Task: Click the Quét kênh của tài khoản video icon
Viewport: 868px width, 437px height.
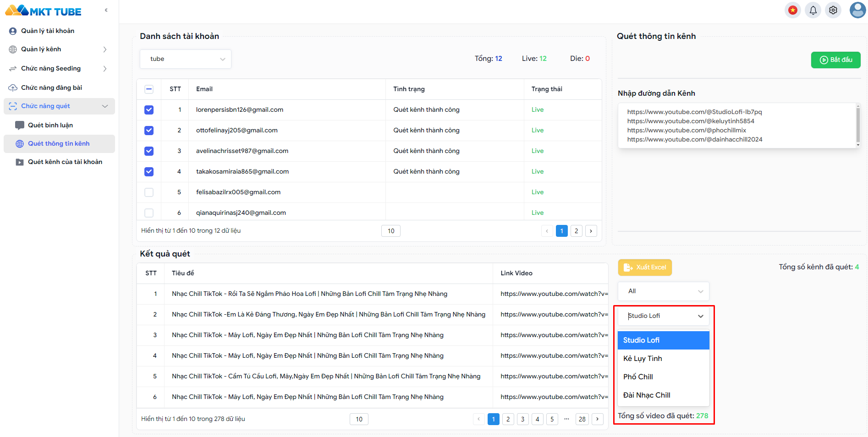Action: coord(20,162)
